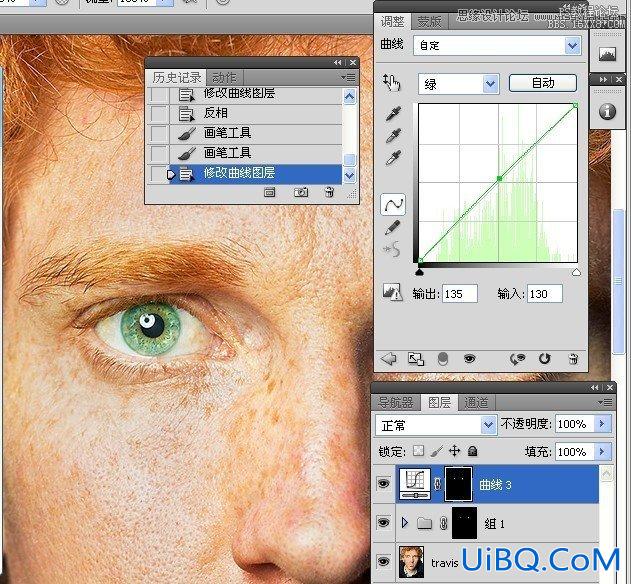The image size is (631, 584).
Task: Select the 曲线 3 layer mask thumbnail
Action: (x=458, y=484)
